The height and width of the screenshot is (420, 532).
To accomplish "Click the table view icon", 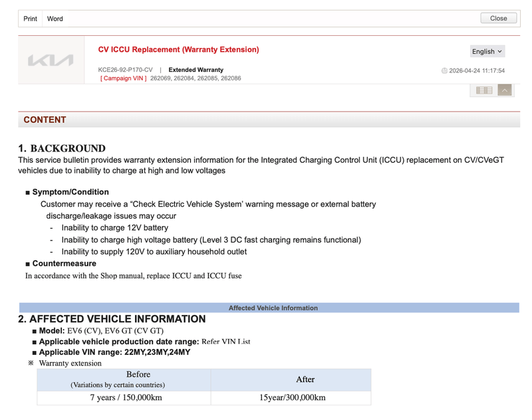I will coord(484,90).
